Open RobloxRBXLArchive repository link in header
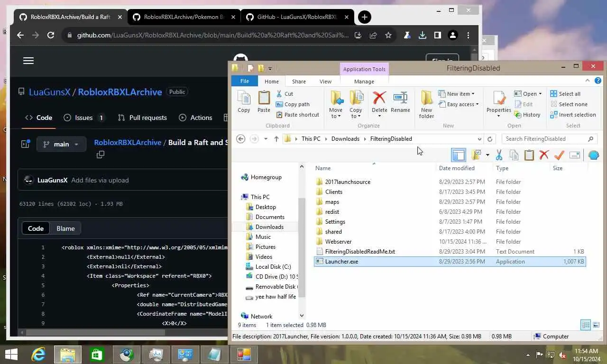Image resolution: width=607 pixels, height=364 pixels. pos(120,92)
